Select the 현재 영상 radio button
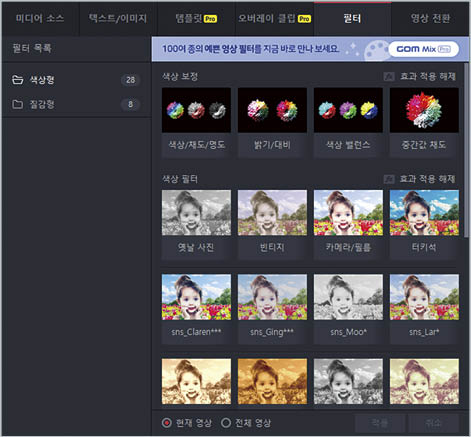Image resolution: width=471 pixels, height=437 pixels. pyautogui.click(x=167, y=423)
